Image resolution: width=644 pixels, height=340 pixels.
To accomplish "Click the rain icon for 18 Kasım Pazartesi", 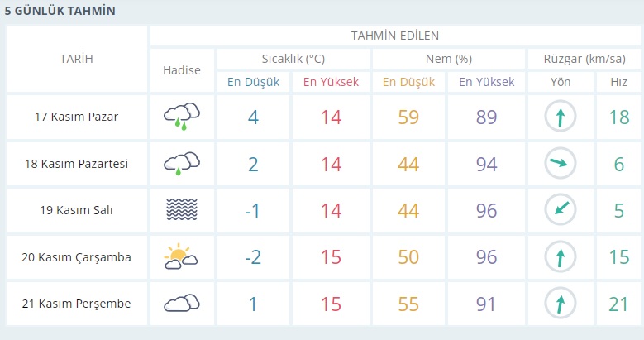I will tap(182, 164).
